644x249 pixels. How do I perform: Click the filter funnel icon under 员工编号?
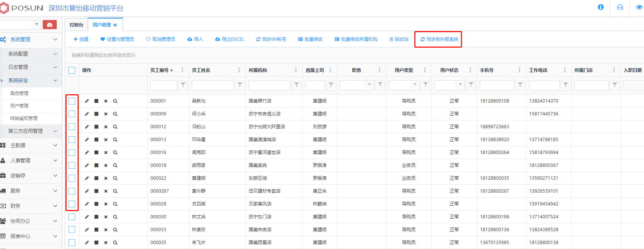pos(183,85)
